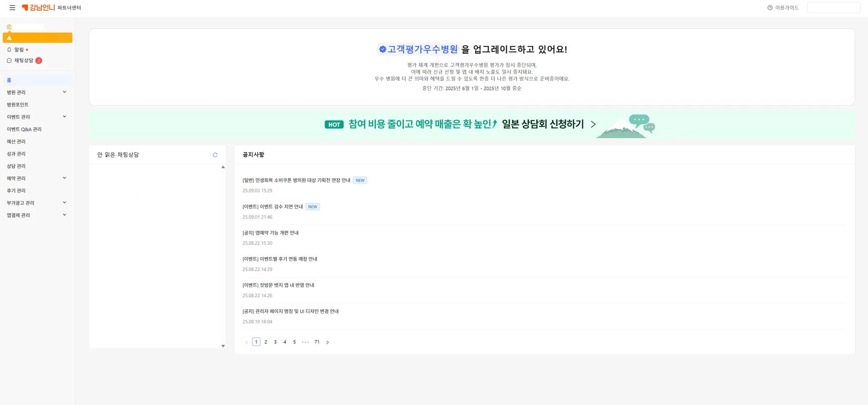Open notice 앱예약 기능 개편 안내

270,233
